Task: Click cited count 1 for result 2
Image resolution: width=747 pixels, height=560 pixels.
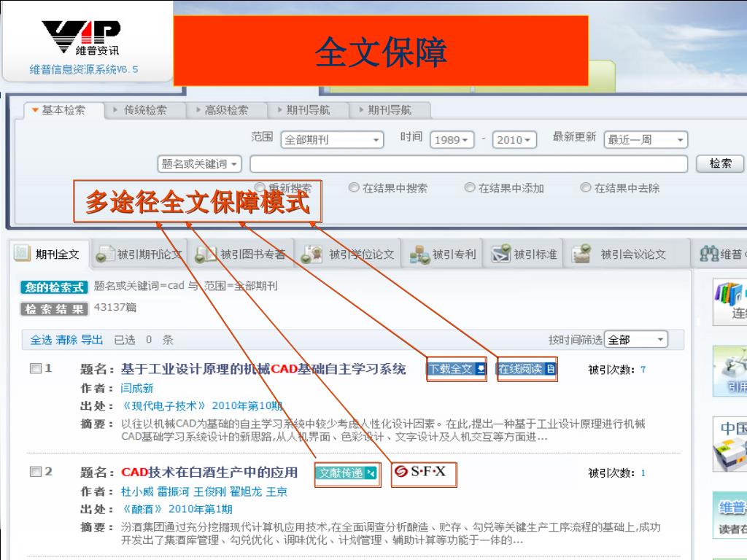Action: 643,472
